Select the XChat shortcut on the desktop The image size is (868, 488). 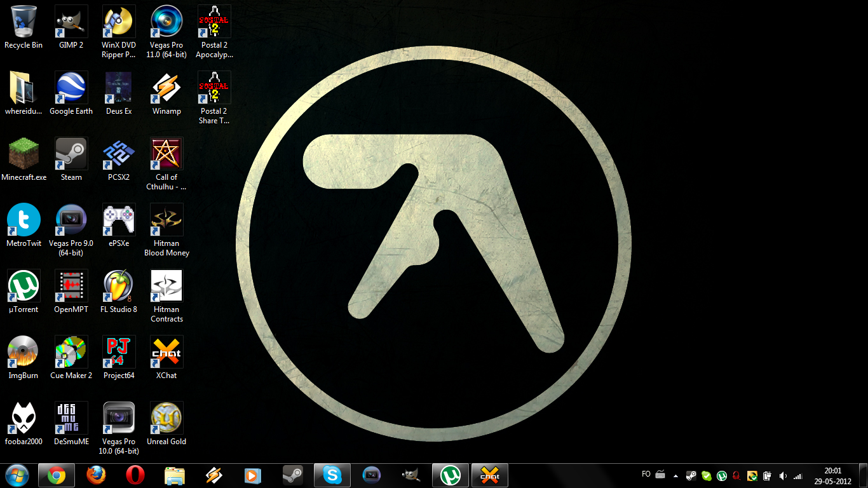point(166,358)
